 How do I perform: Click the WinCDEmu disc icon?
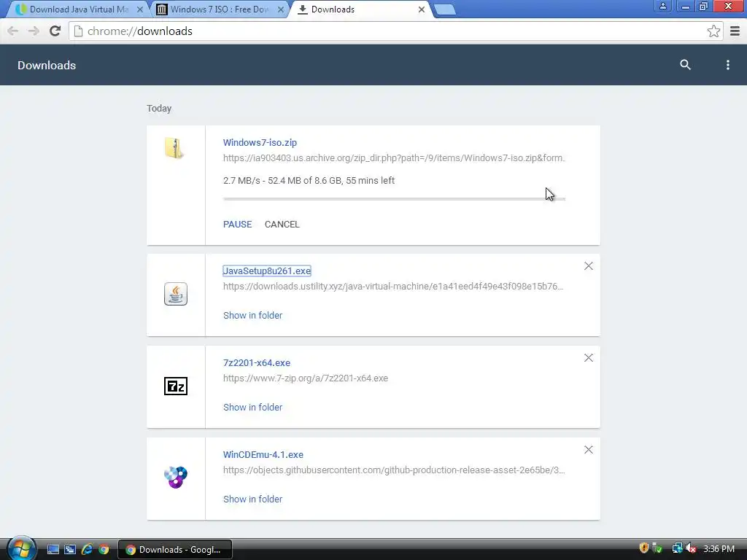(176, 477)
